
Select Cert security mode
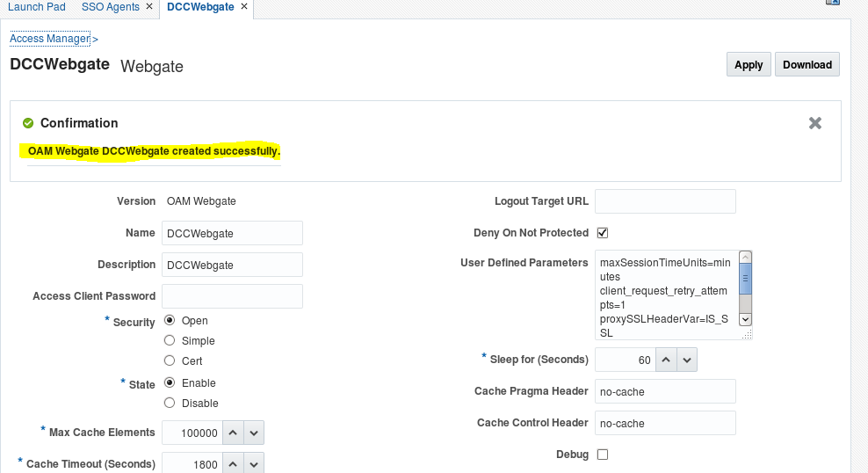[170, 360]
